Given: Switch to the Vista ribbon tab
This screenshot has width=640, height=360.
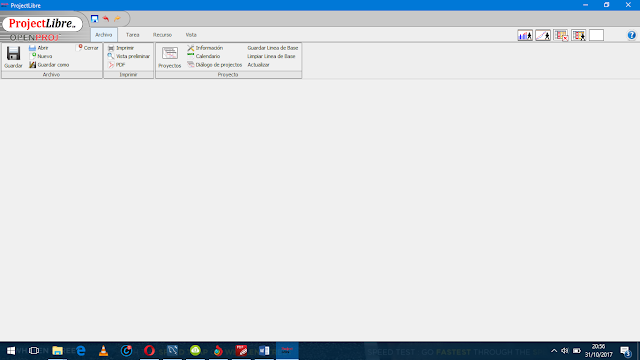Looking at the screenshot, I should coord(191,35).
